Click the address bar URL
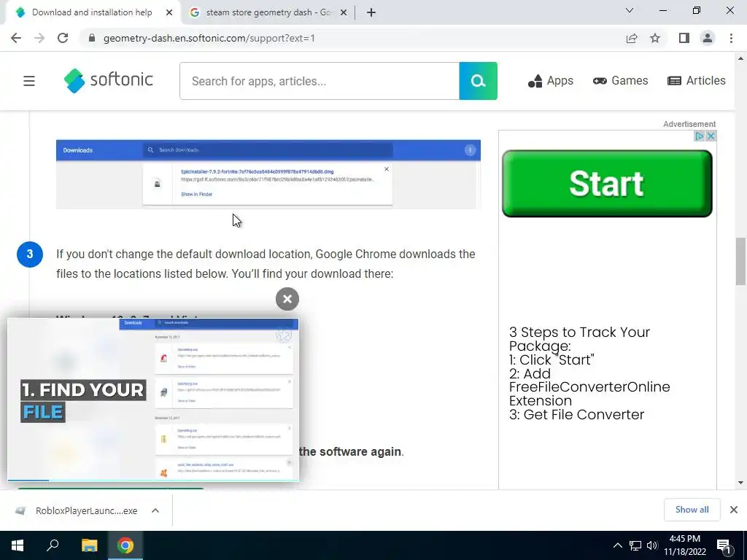 [209, 38]
